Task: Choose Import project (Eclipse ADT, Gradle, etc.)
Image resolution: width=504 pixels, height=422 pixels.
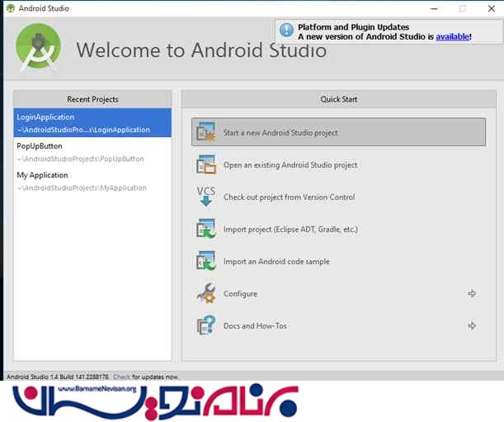Action: tap(290, 230)
